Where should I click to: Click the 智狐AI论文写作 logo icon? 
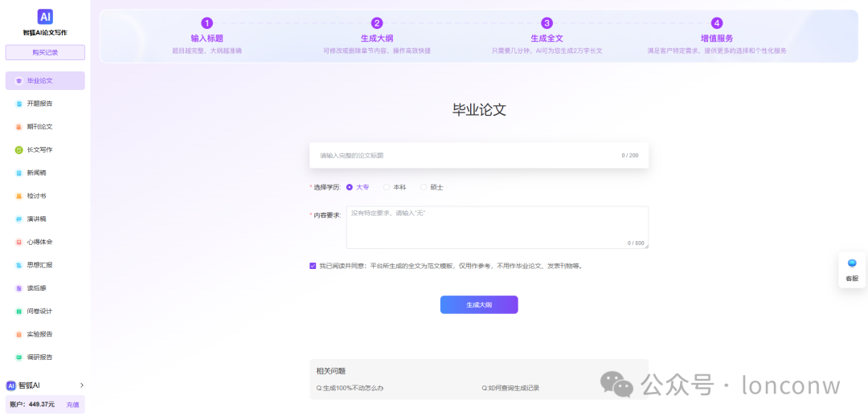coord(45,17)
